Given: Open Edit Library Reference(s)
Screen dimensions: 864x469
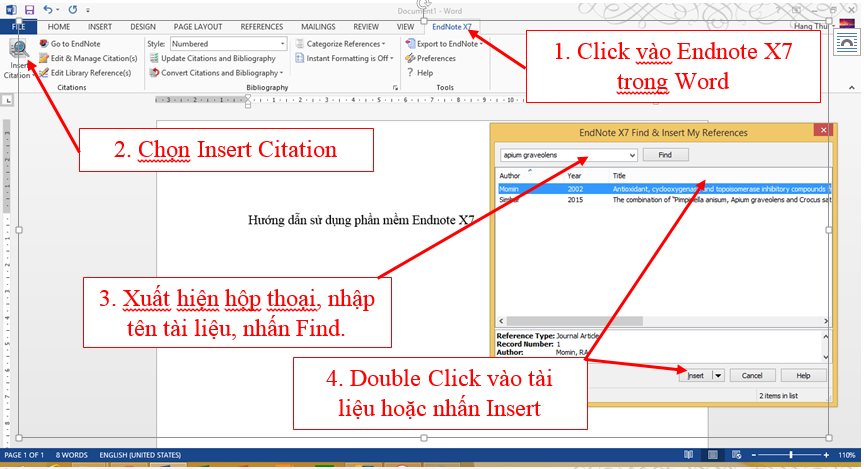Looking at the screenshot, I should click(x=85, y=72).
